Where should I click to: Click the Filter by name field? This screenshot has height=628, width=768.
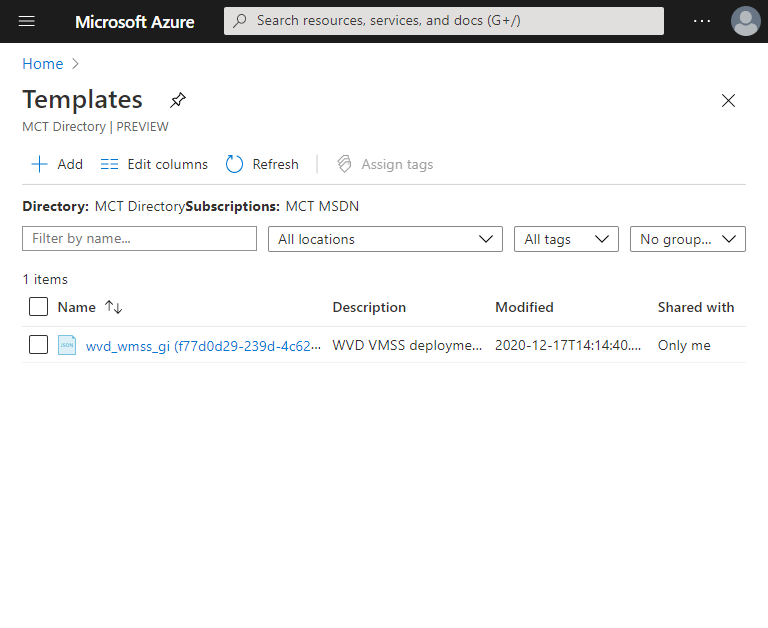click(x=139, y=239)
